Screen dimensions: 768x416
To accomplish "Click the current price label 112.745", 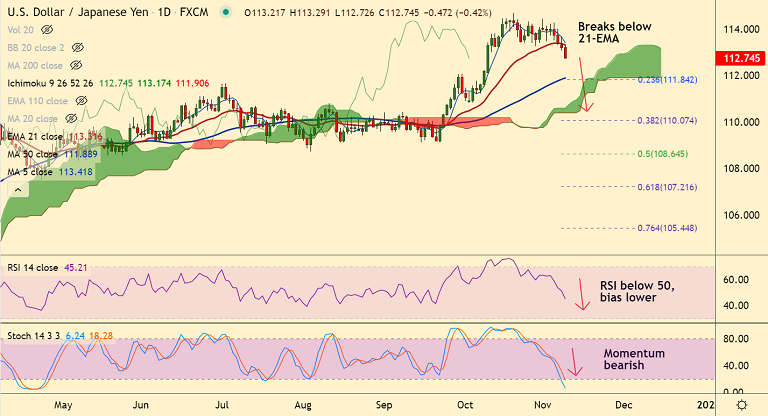I will 742,58.
